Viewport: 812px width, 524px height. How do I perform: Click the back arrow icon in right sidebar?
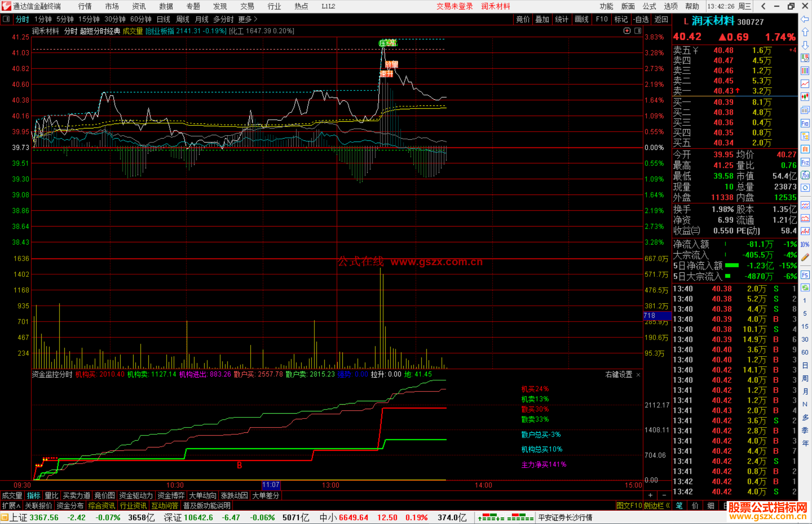805,19
